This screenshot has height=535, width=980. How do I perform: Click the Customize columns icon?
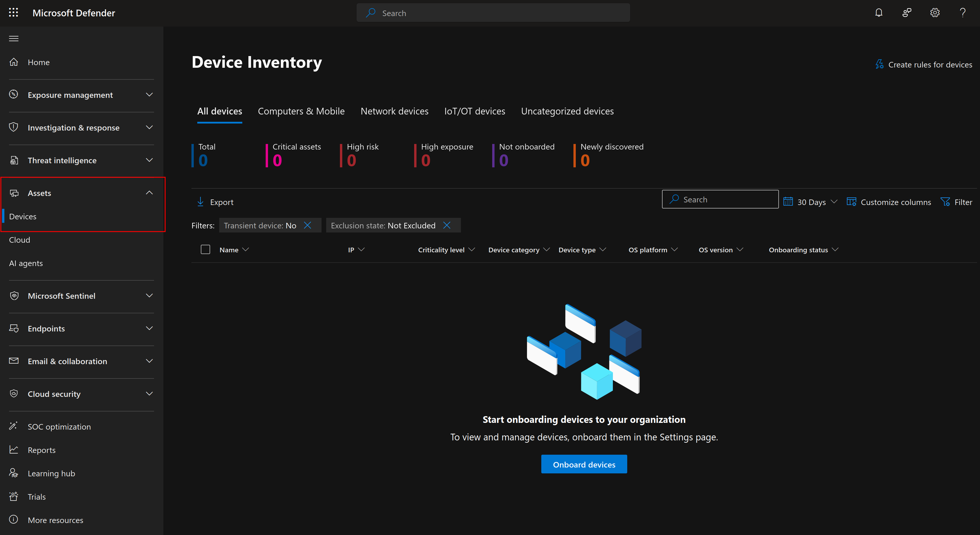[x=851, y=202]
